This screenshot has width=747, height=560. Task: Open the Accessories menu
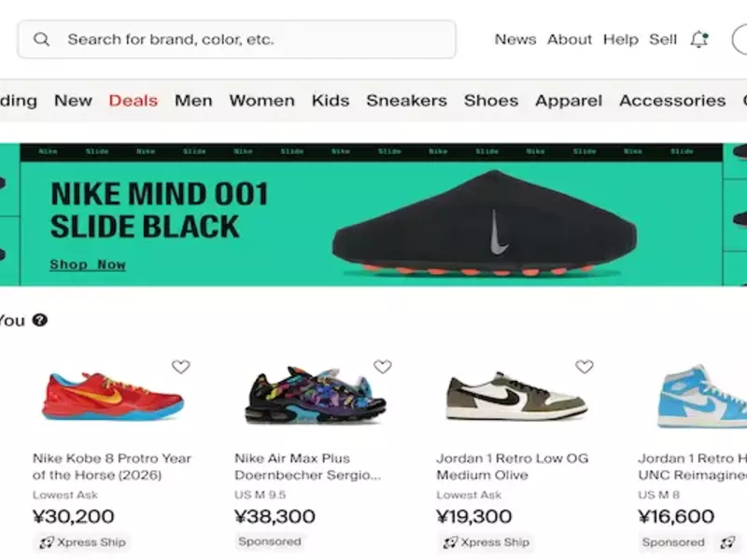coord(671,101)
